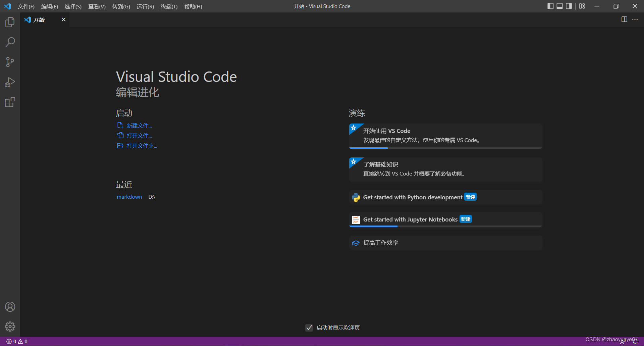Toggle the primary side bar layout icon
Image resolution: width=644 pixels, height=346 pixels.
(550, 6)
